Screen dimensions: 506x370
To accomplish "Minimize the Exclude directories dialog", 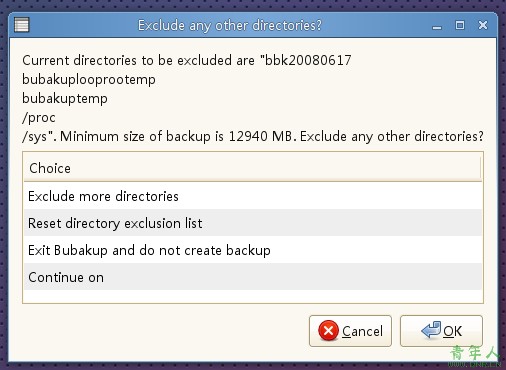I will click(x=437, y=26).
